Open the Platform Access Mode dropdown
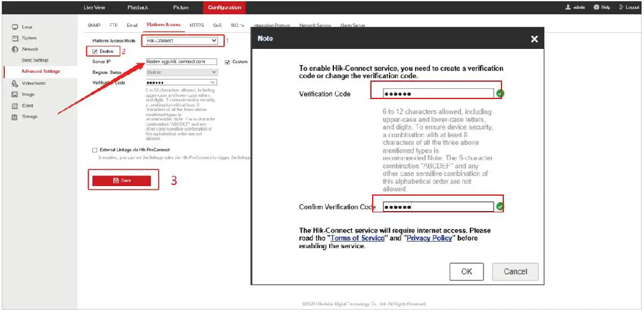 [x=182, y=41]
